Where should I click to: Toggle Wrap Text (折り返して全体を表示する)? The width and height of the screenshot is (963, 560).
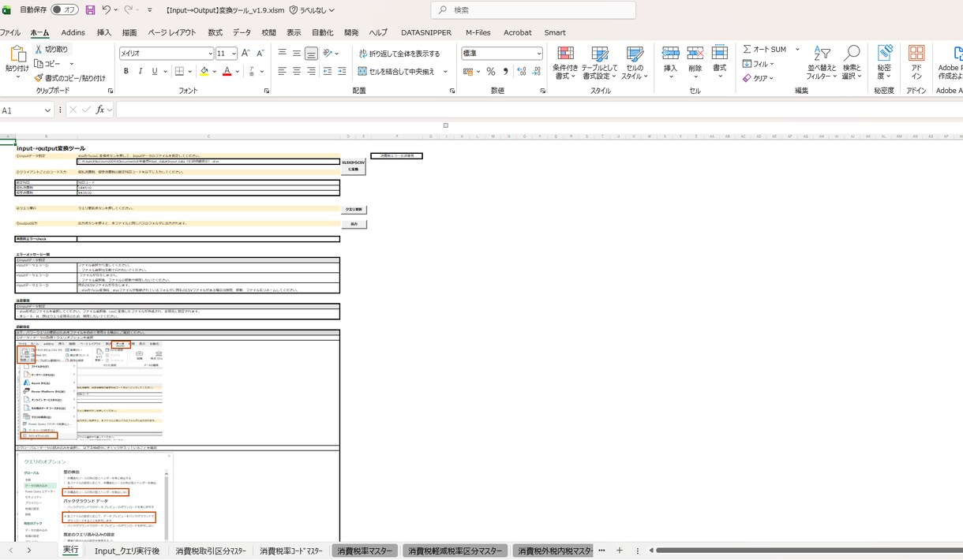click(x=399, y=54)
